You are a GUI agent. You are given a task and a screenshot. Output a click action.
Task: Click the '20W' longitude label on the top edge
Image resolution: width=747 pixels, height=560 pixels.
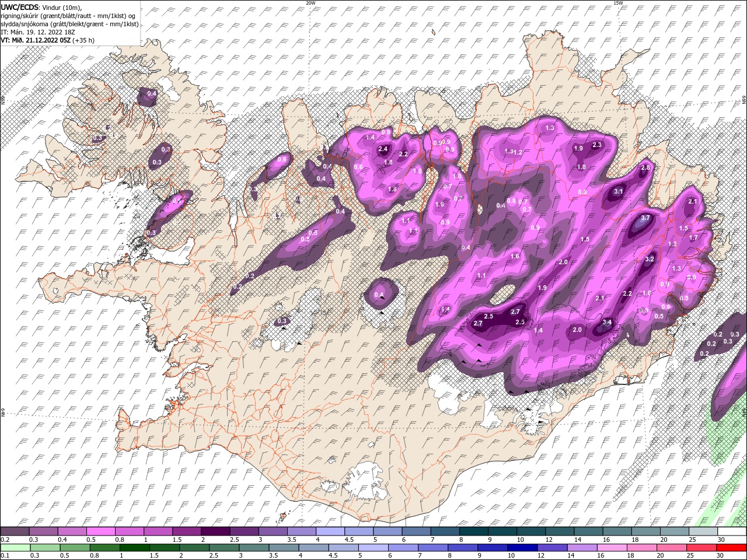coord(310,3)
